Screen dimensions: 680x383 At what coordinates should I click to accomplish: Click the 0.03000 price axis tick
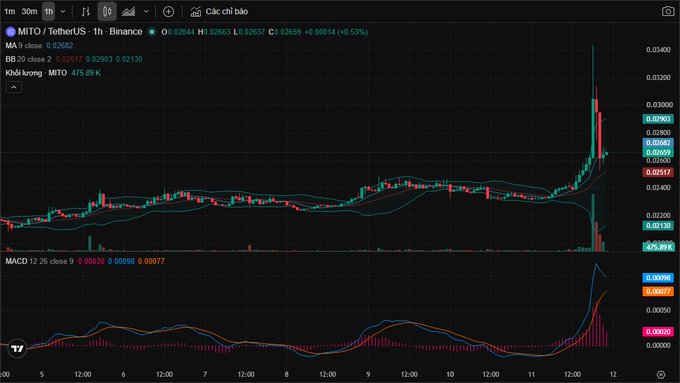[658, 105]
